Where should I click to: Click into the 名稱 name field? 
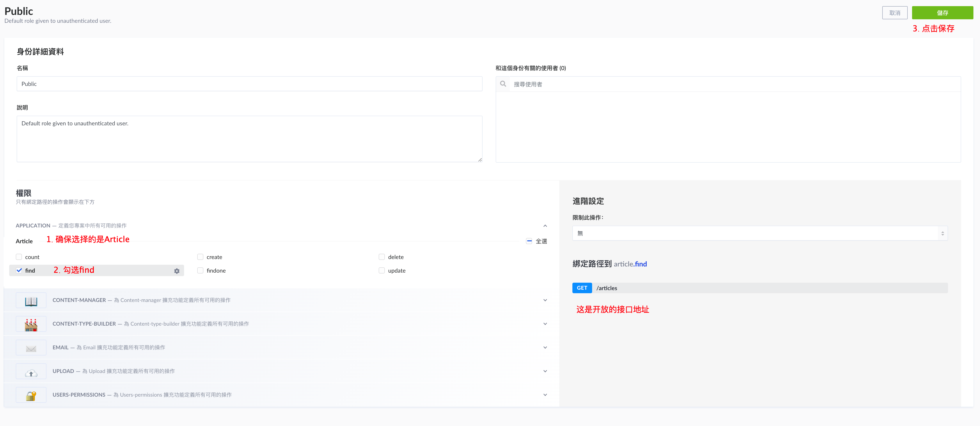point(249,84)
